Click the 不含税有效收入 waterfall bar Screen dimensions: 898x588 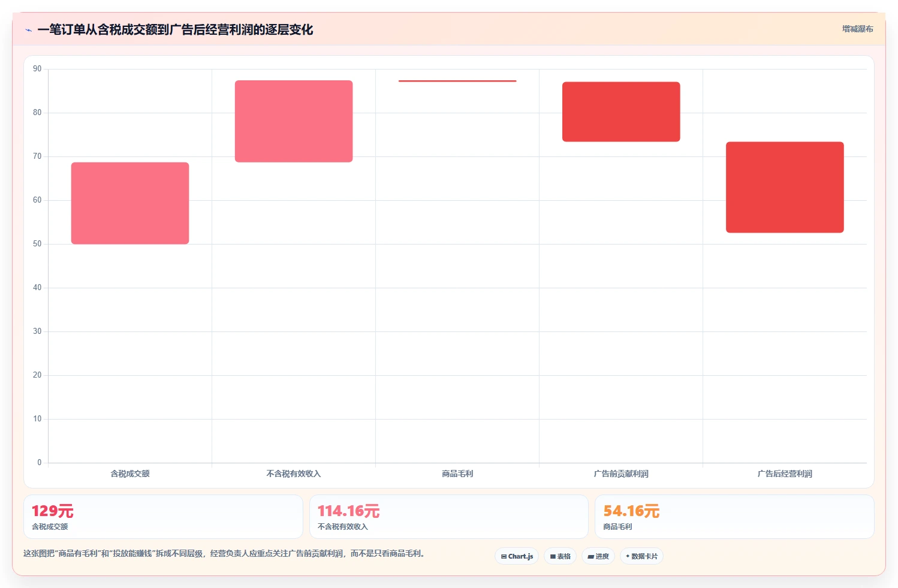tap(294, 121)
